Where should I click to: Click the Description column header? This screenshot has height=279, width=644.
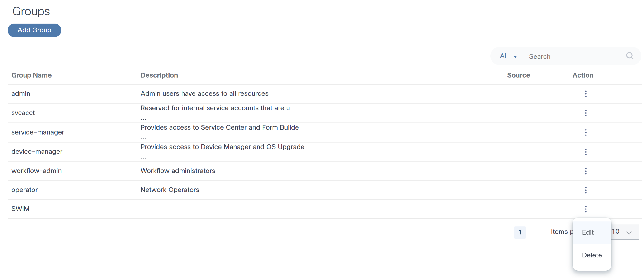pyautogui.click(x=159, y=75)
